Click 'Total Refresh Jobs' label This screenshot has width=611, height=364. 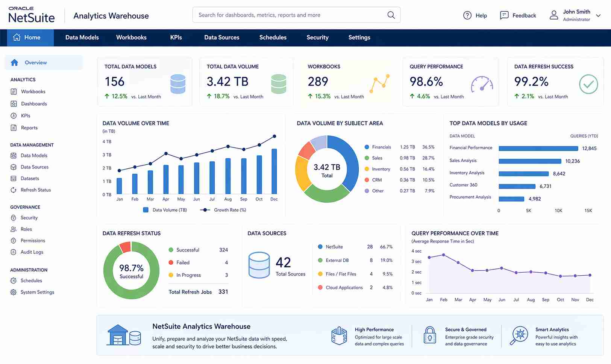(x=190, y=292)
